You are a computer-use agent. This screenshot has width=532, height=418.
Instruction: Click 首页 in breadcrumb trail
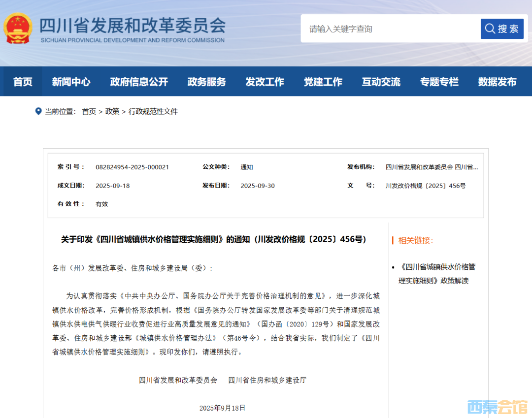pos(89,112)
